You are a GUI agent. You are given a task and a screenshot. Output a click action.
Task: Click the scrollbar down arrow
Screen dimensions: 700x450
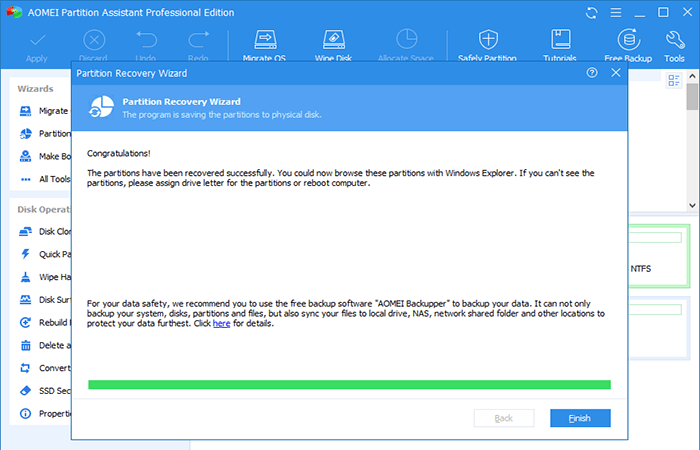(x=692, y=205)
